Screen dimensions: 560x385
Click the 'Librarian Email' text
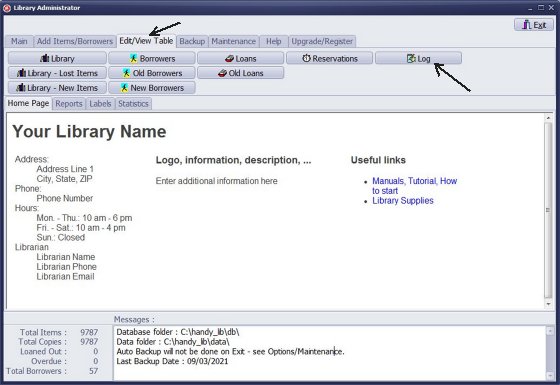click(65, 276)
